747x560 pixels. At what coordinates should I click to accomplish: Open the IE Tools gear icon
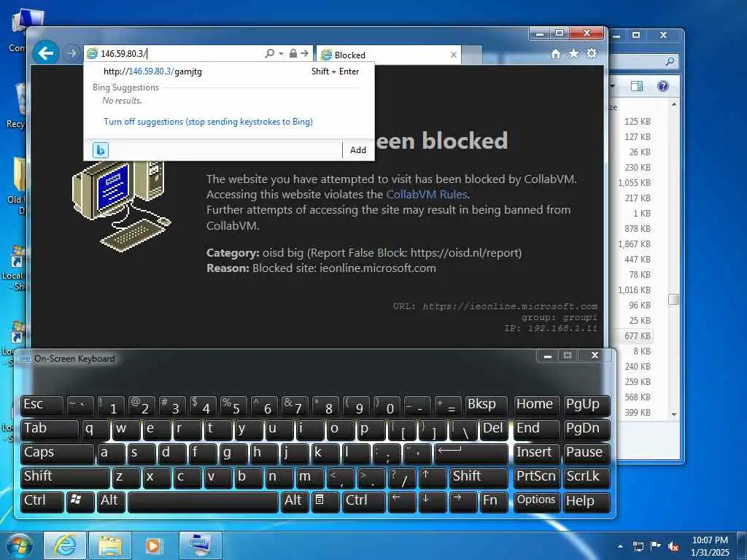[592, 54]
